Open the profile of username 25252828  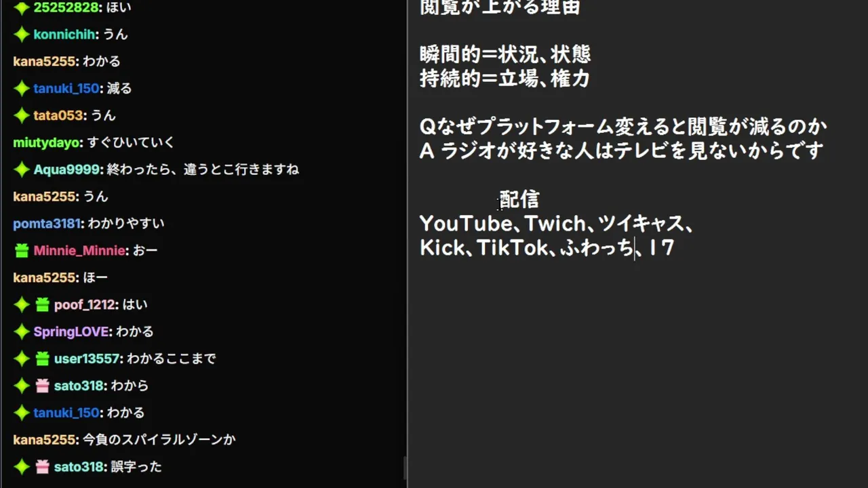coord(64,7)
